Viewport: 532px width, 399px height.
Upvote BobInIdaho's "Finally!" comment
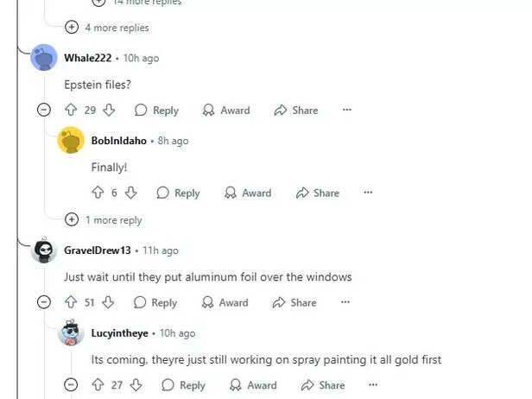[98, 193]
